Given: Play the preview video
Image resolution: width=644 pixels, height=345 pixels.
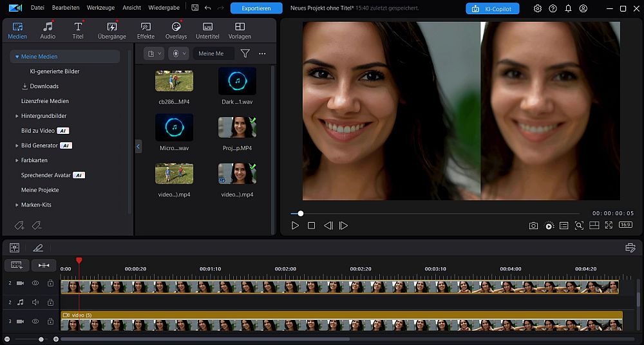Looking at the screenshot, I should coord(295,225).
